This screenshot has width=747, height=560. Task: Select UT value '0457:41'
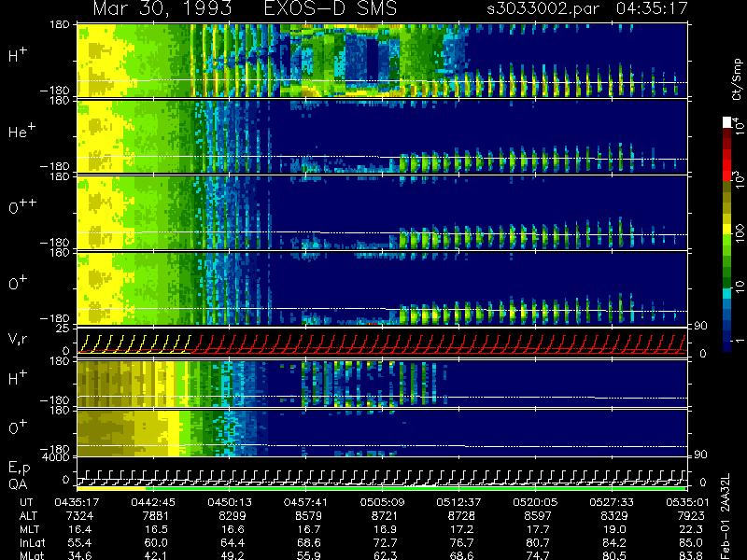[x=306, y=502]
